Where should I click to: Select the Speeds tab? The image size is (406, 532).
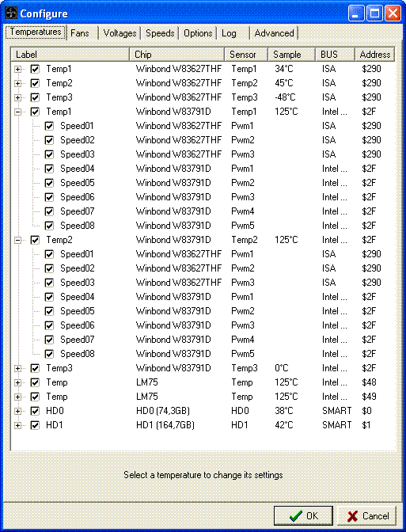[x=160, y=33]
